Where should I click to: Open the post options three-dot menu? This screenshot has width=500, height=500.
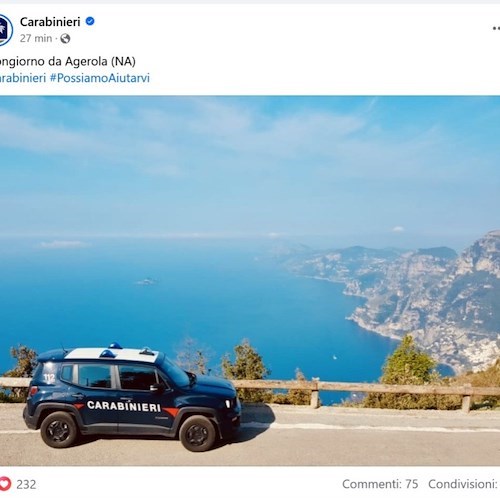tap(496, 29)
